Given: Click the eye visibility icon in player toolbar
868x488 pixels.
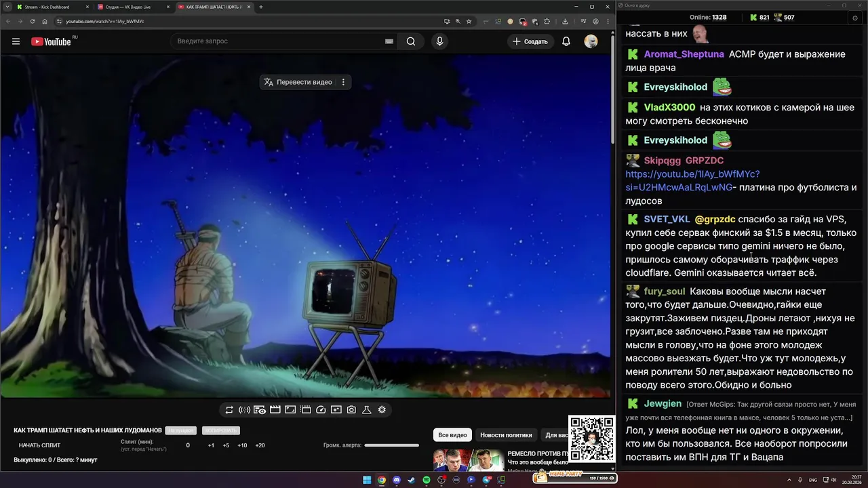Looking at the screenshot, I should (260, 409).
